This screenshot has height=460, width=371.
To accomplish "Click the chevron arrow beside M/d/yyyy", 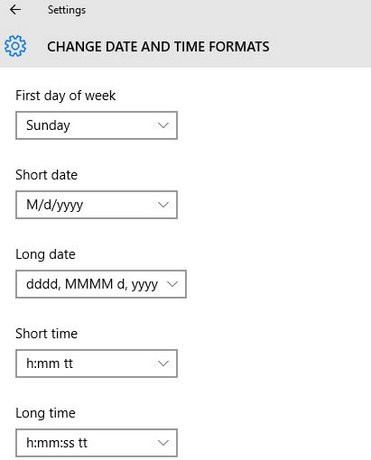I will 163,205.
